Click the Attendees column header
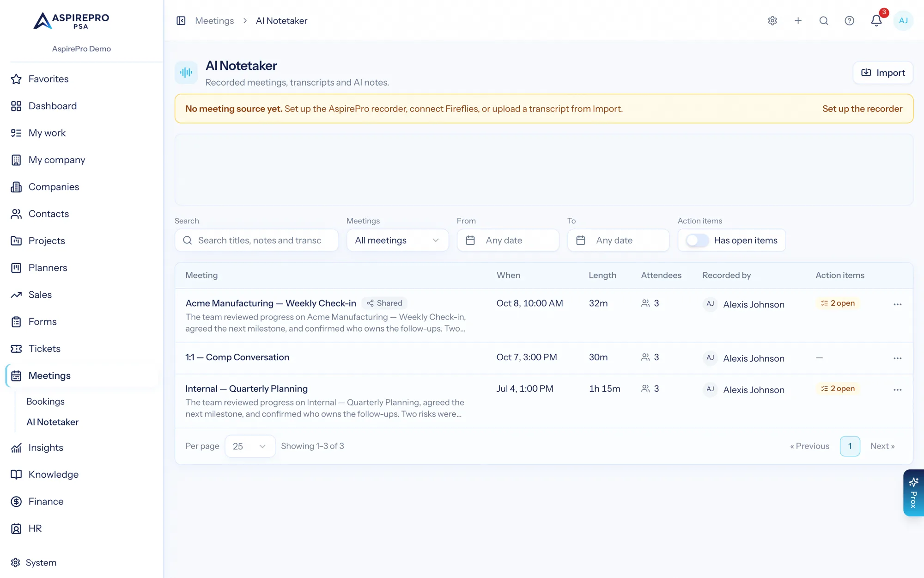This screenshot has width=924, height=578. 661,276
